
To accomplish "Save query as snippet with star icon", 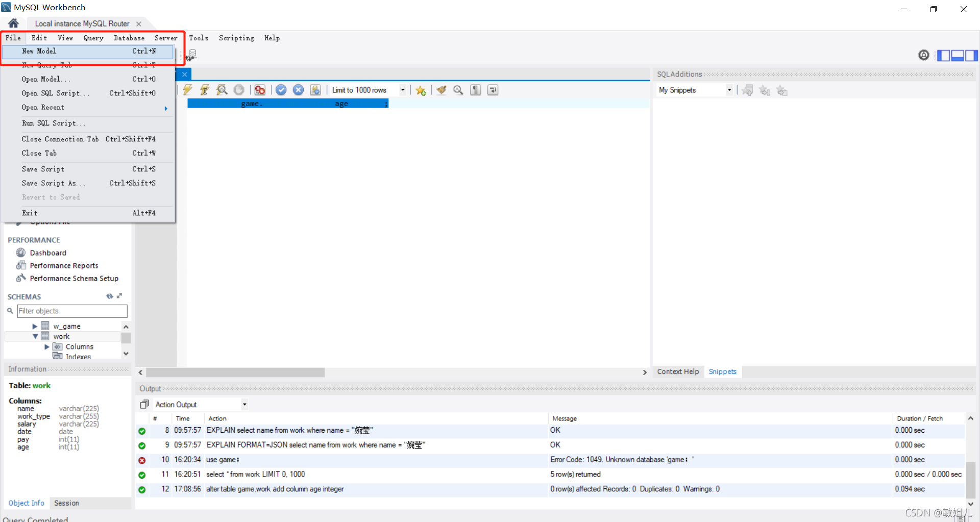I will pos(421,90).
